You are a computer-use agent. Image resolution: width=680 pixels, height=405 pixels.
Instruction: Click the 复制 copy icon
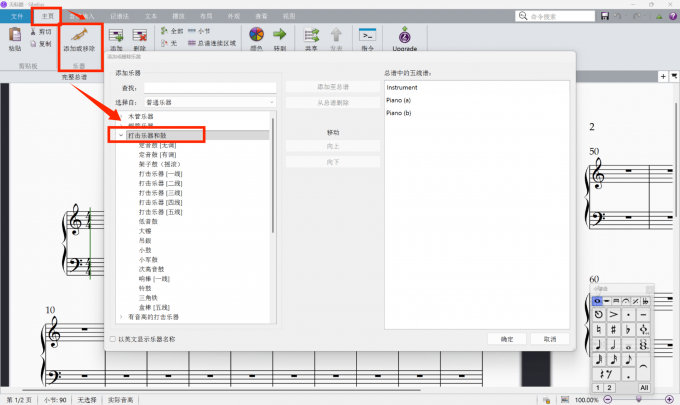click(33, 44)
